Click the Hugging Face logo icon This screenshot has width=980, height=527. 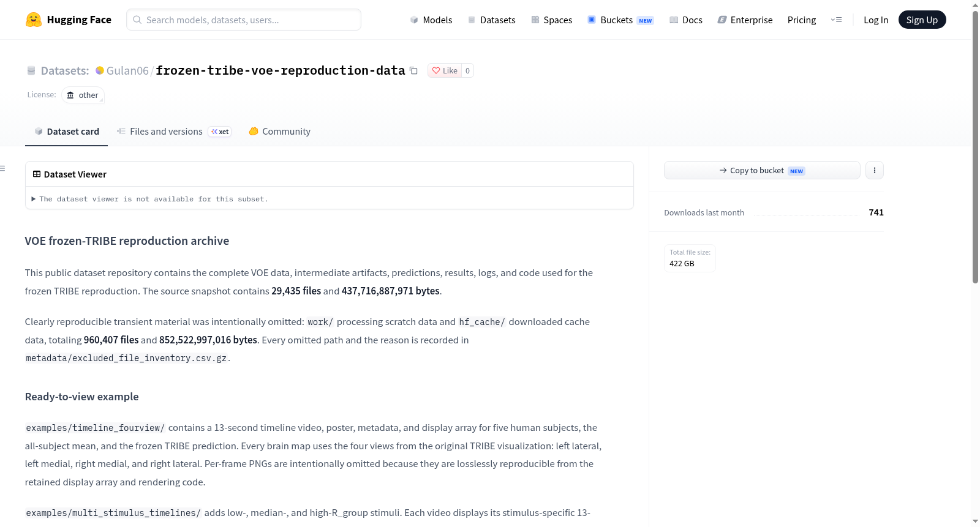(x=34, y=20)
